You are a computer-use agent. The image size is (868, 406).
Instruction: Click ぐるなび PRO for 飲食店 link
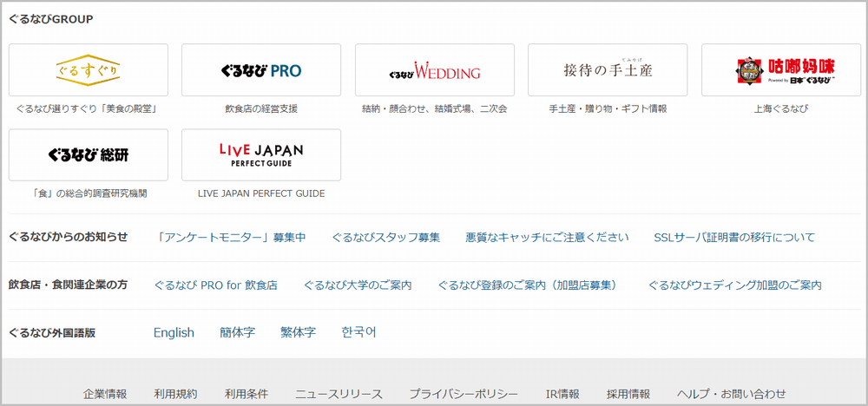pos(215,285)
